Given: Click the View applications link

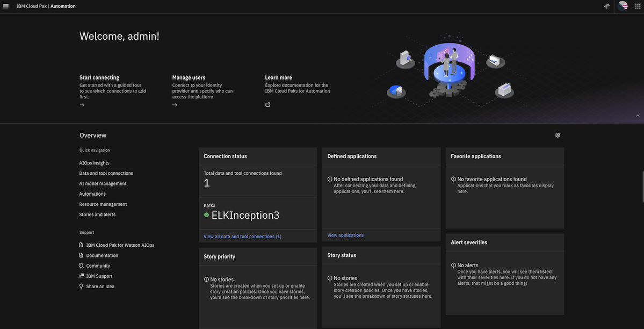Looking at the screenshot, I should point(345,235).
